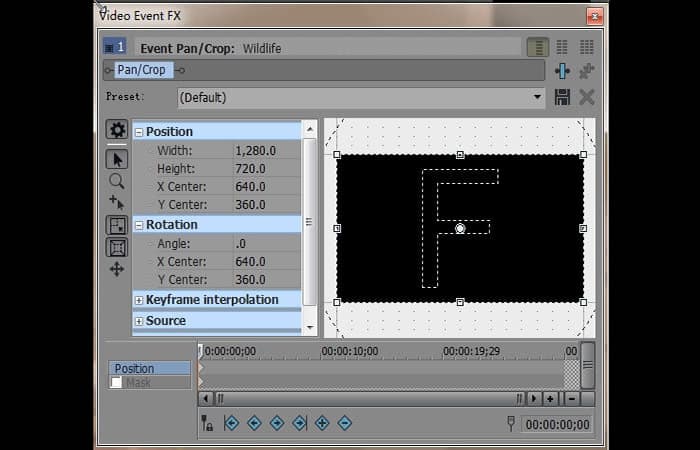Click the bottom-left crop handle

[x=337, y=303]
